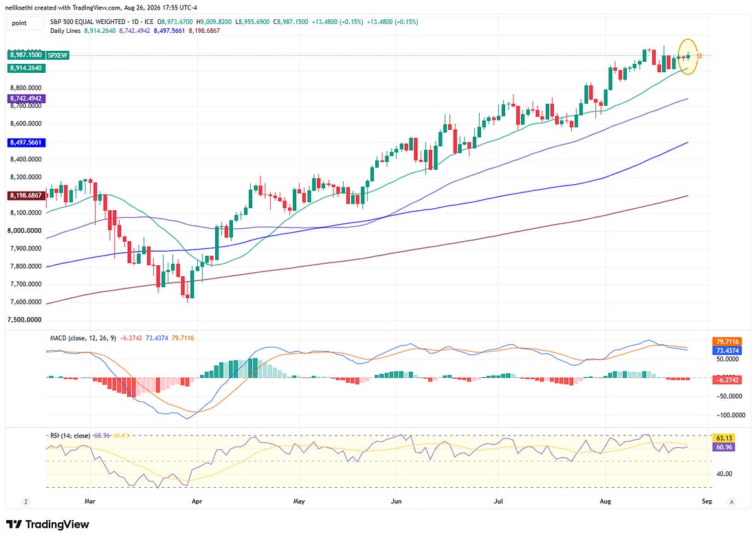This screenshot has height=540, width=756.
Task: Toggle the A auto-scale button at bottom-right
Action: coord(731,502)
